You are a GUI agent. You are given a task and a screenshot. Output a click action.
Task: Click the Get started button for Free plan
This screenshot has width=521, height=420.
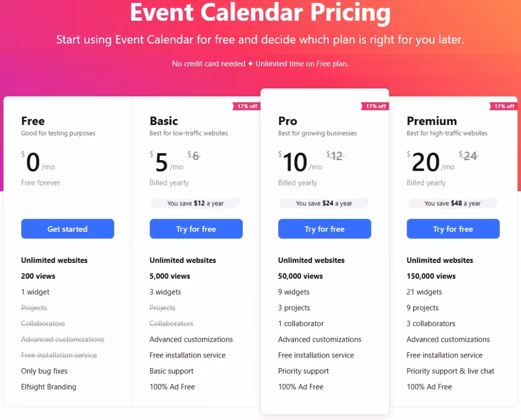coord(67,229)
